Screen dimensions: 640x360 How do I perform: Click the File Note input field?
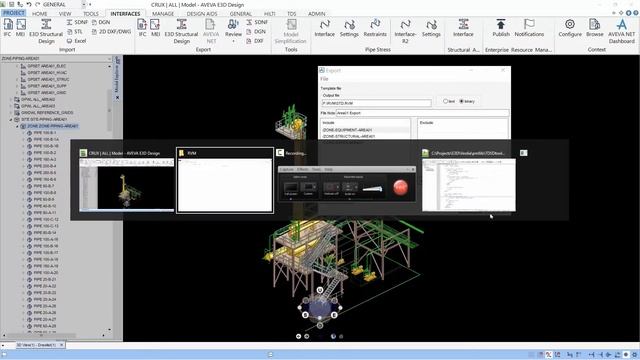422,113
